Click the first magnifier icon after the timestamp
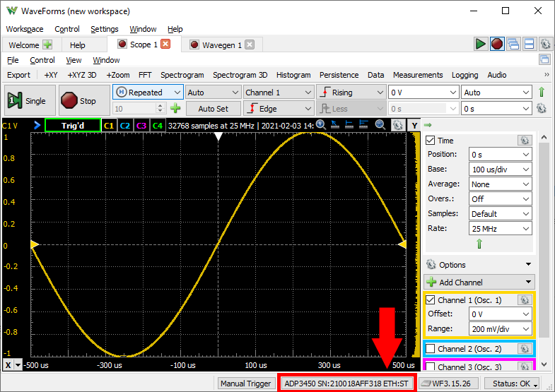555x392 pixels. [x=321, y=124]
